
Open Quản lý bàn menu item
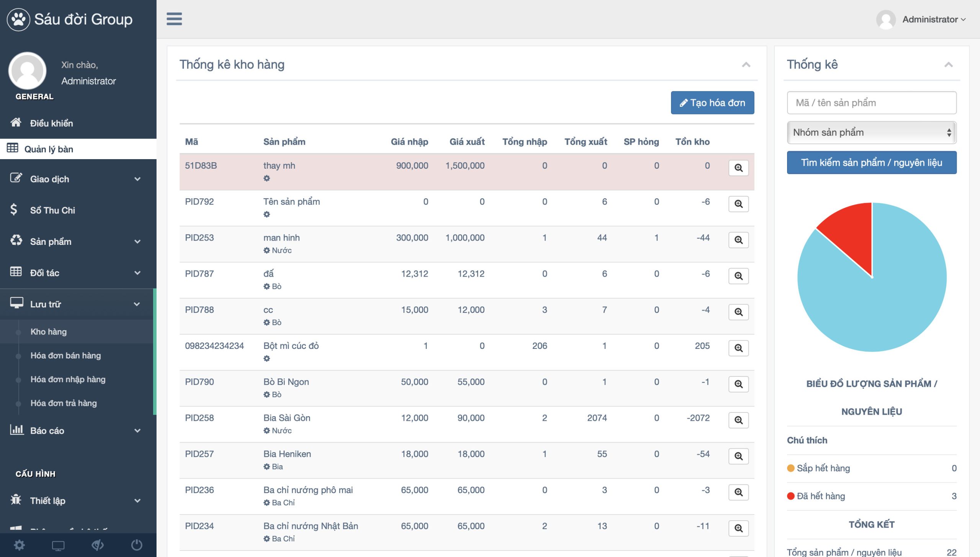coord(49,149)
